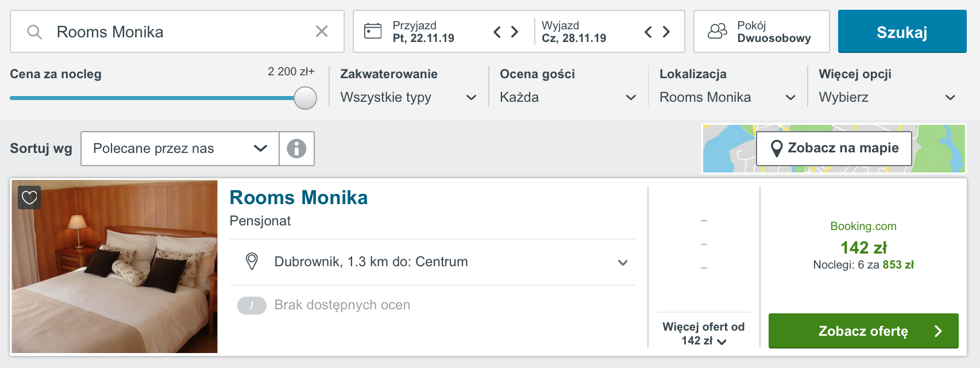Screen dimensions: 980x368
Task: Go to next departure date
Action: coord(666,32)
